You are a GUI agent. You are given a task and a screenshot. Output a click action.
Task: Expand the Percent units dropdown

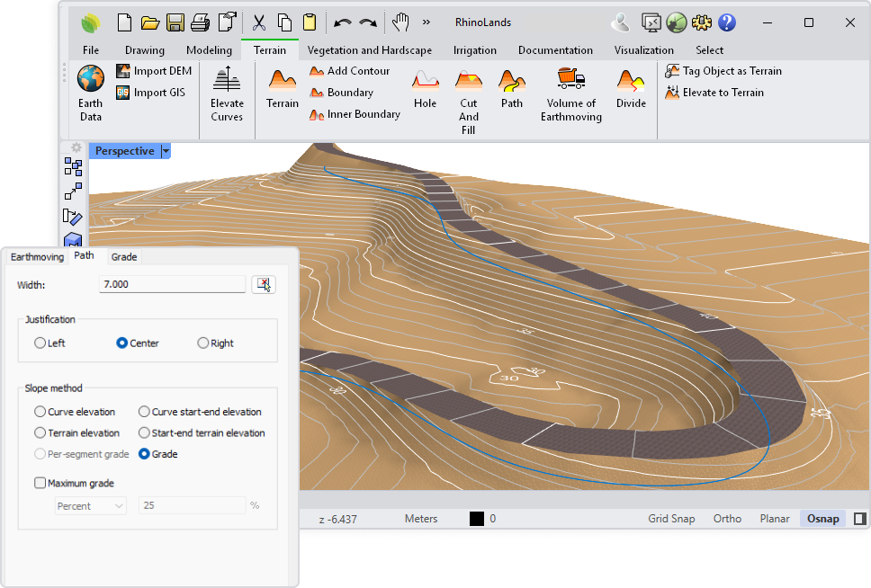pyautogui.click(x=91, y=506)
